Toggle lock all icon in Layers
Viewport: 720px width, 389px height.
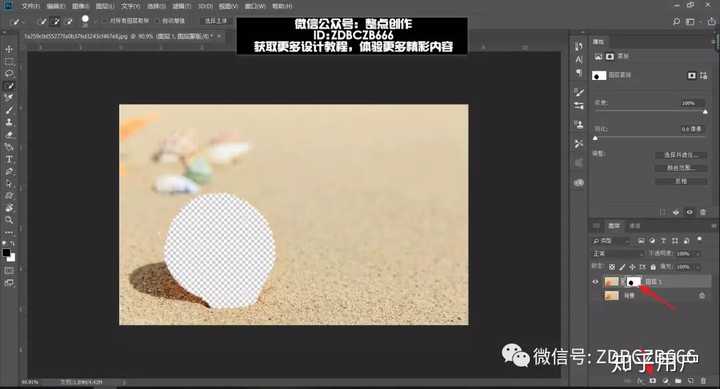tap(653, 267)
